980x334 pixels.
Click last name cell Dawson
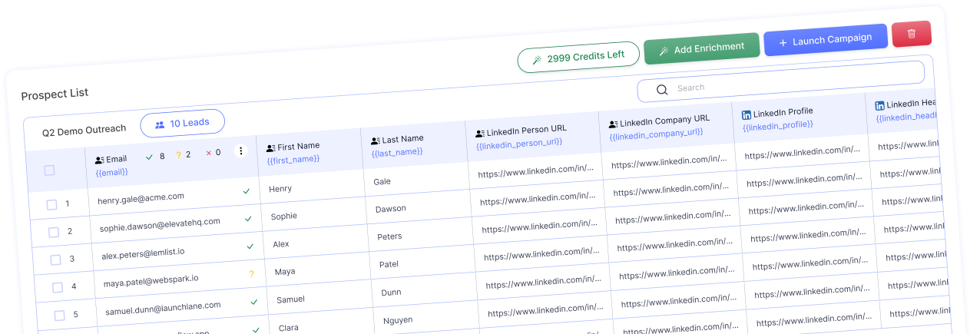391,209
